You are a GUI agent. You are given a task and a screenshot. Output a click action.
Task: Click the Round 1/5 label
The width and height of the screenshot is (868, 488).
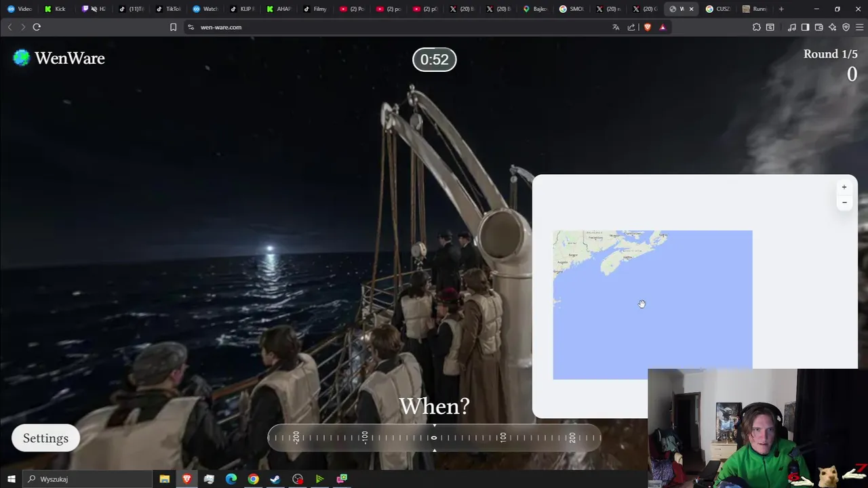coord(831,54)
